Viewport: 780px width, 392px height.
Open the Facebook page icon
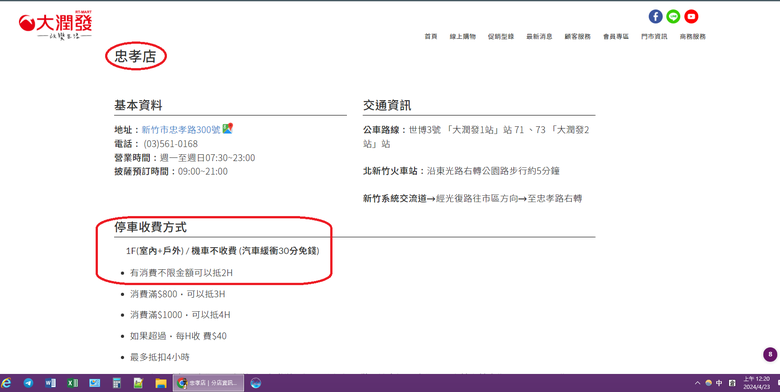click(x=655, y=16)
